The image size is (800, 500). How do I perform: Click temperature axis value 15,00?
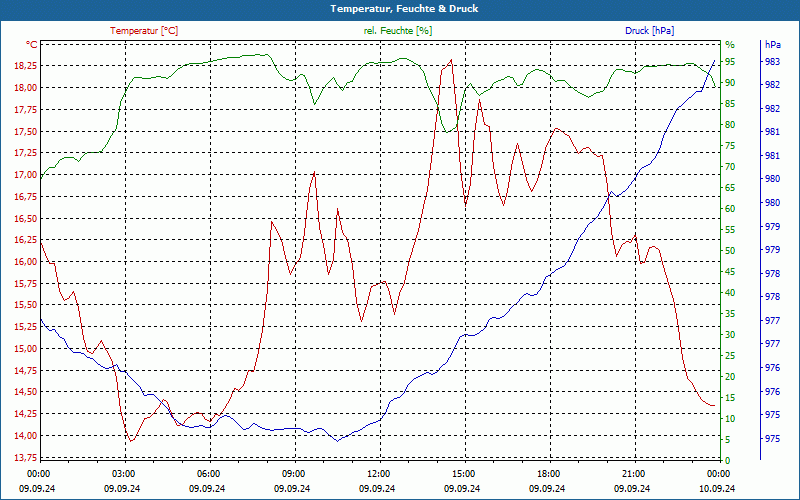pos(26,349)
